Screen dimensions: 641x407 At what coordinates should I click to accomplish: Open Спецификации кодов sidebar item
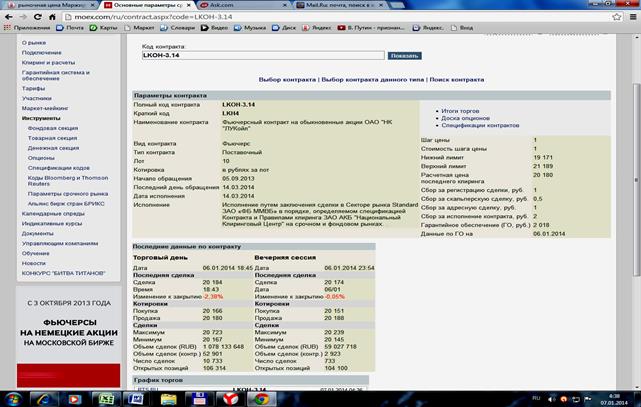click(x=58, y=168)
